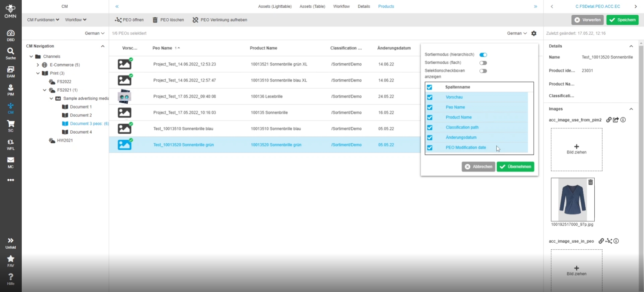Select the blue blouse image thumbnail

(x=572, y=200)
